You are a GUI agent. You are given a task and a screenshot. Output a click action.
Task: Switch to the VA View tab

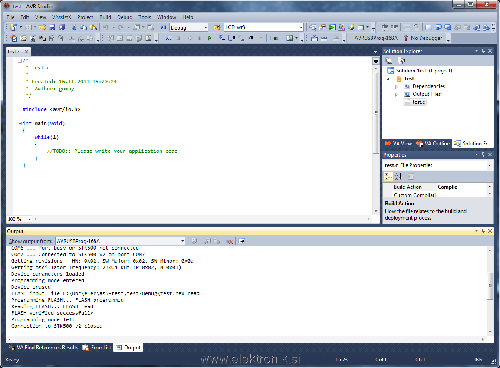(398, 143)
